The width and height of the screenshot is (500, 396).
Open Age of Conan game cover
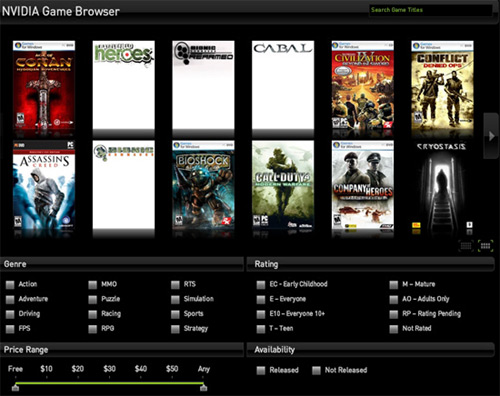point(44,85)
